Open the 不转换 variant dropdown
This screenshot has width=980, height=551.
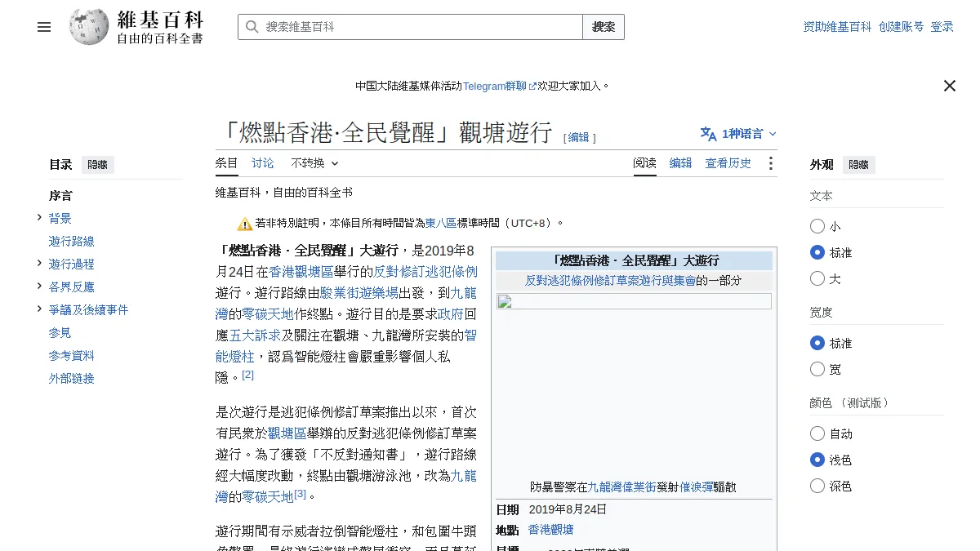click(x=314, y=163)
